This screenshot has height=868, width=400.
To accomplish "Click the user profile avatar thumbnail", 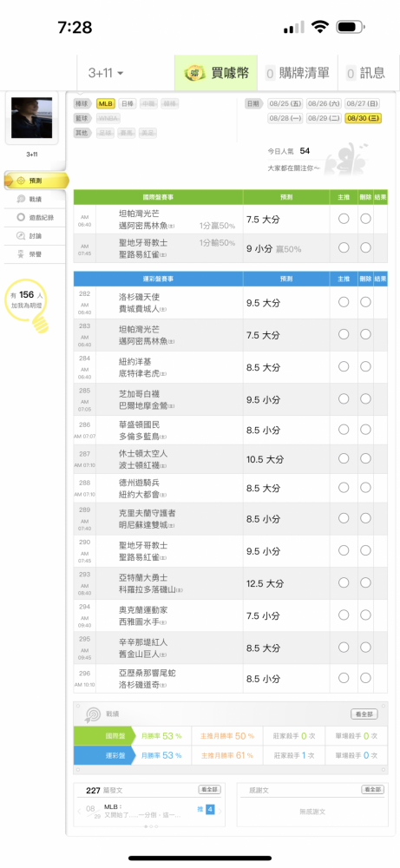I will click(x=31, y=118).
